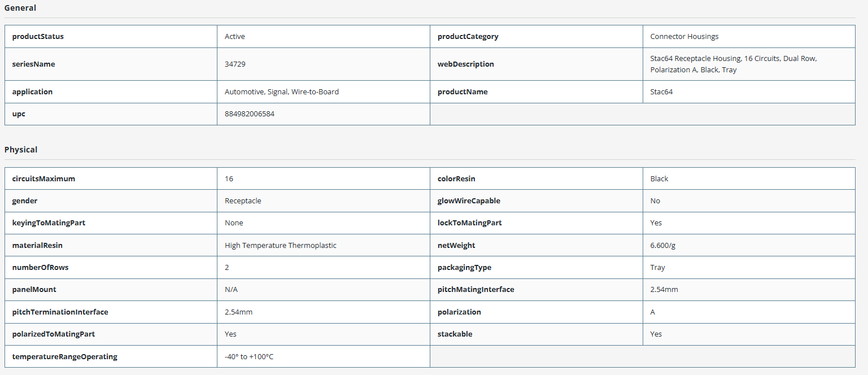868x375 pixels.
Task: Click the temperatureRangeOperating label
Action: point(65,356)
